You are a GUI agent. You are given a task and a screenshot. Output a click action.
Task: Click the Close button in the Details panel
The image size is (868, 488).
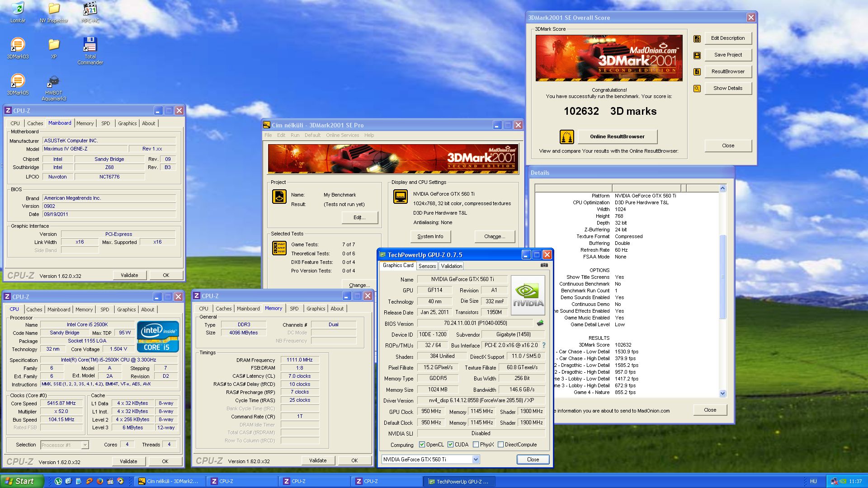pyautogui.click(x=710, y=410)
